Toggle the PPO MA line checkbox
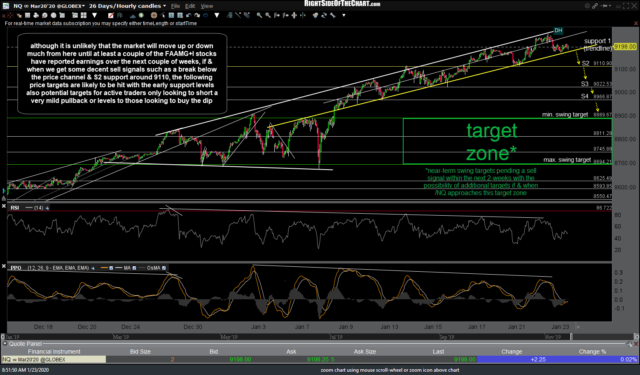 tap(134, 268)
